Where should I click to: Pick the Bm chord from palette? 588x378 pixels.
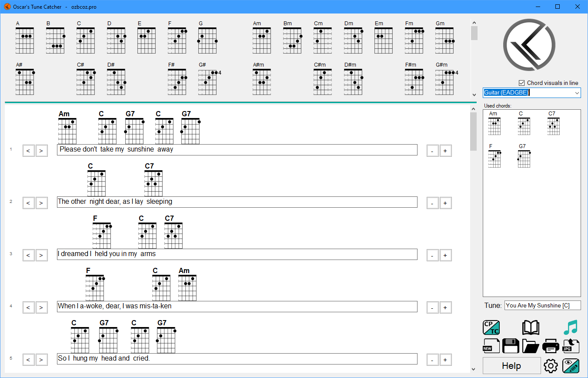(293, 37)
